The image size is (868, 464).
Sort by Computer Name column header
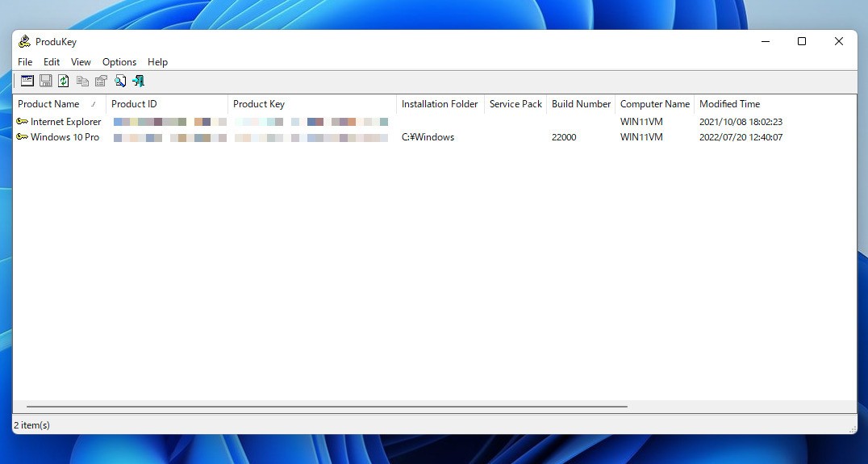[x=654, y=104]
